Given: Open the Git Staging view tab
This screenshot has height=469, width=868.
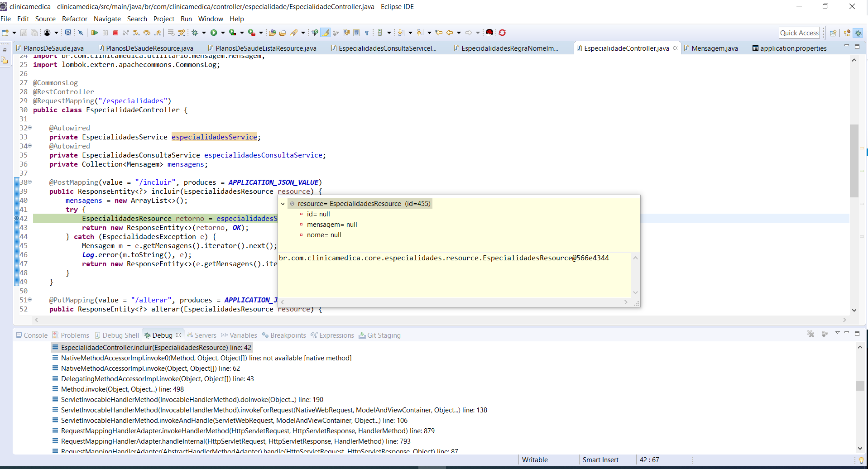Looking at the screenshot, I should (379, 335).
